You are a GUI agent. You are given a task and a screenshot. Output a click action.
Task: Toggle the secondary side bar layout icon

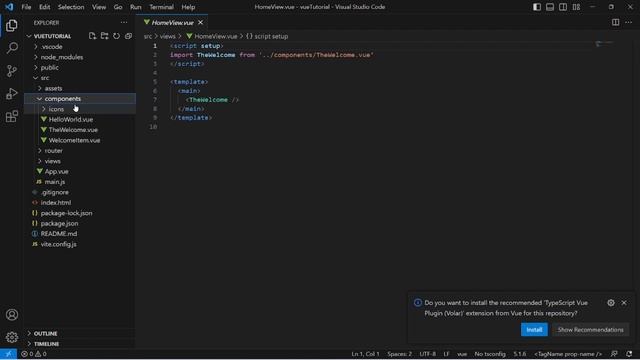click(x=563, y=7)
